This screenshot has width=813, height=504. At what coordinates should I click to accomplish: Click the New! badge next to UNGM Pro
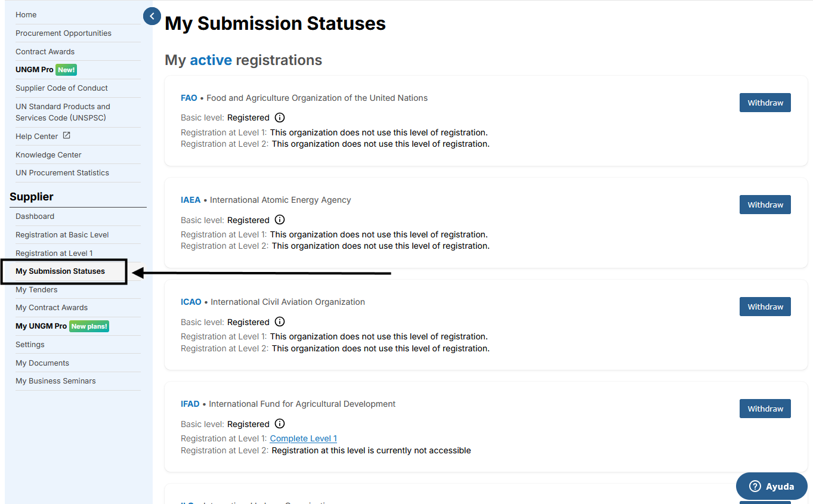[x=66, y=70]
